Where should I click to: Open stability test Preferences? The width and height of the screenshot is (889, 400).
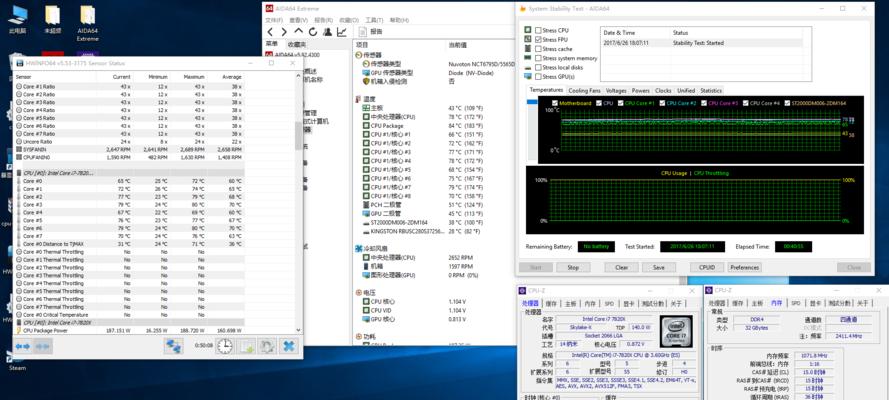point(744,267)
